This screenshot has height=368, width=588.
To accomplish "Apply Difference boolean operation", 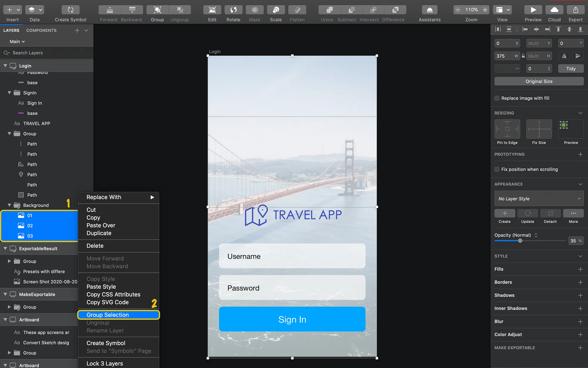I will tap(395, 10).
